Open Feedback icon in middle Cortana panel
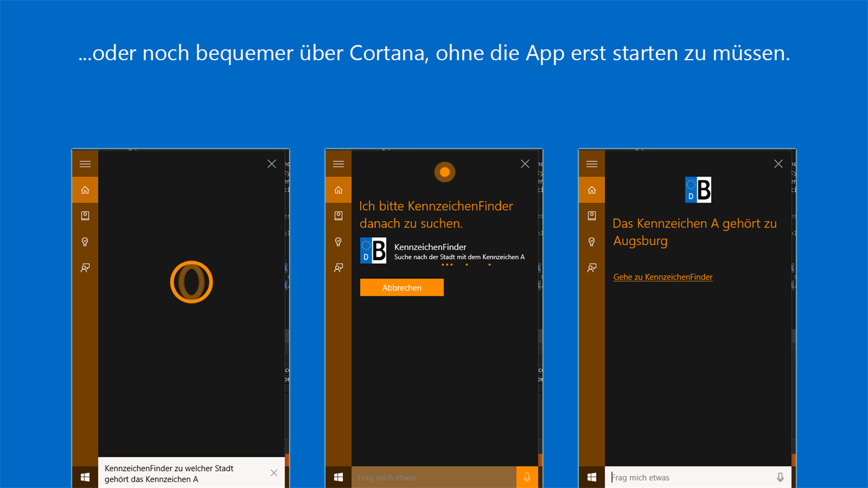 pos(338,267)
